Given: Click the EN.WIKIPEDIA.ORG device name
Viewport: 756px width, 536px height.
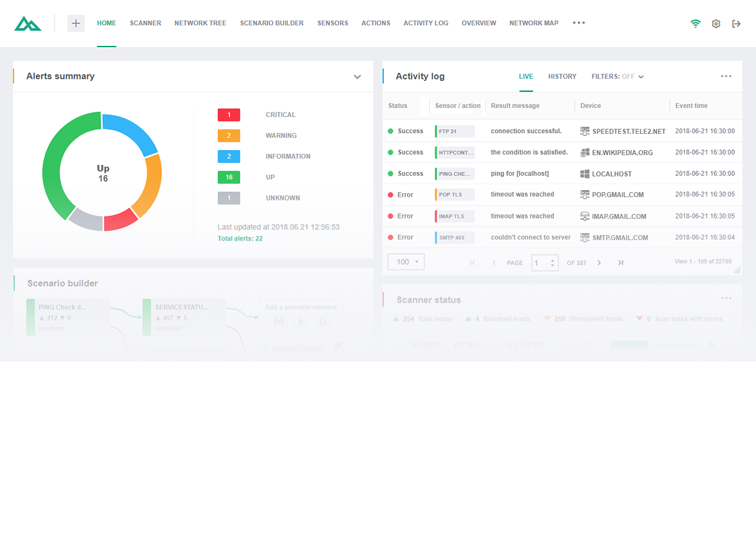Looking at the screenshot, I should pyautogui.click(x=622, y=153).
